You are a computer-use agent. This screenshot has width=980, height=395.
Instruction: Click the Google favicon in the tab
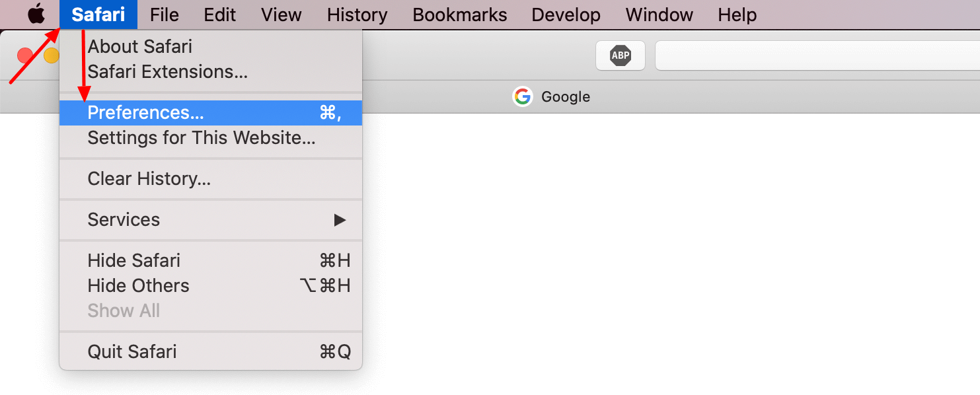click(x=523, y=97)
